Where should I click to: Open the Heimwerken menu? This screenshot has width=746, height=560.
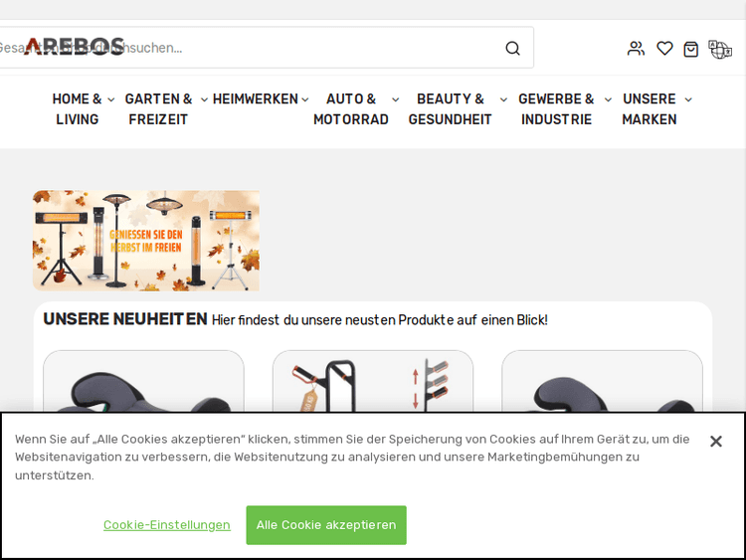(x=256, y=98)
